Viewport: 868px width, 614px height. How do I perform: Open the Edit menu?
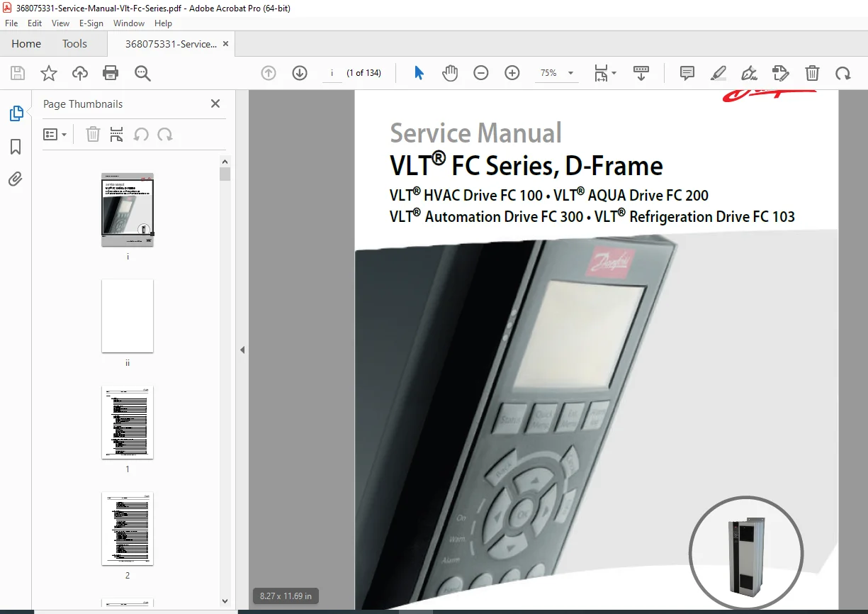click(x=35, y=23)
